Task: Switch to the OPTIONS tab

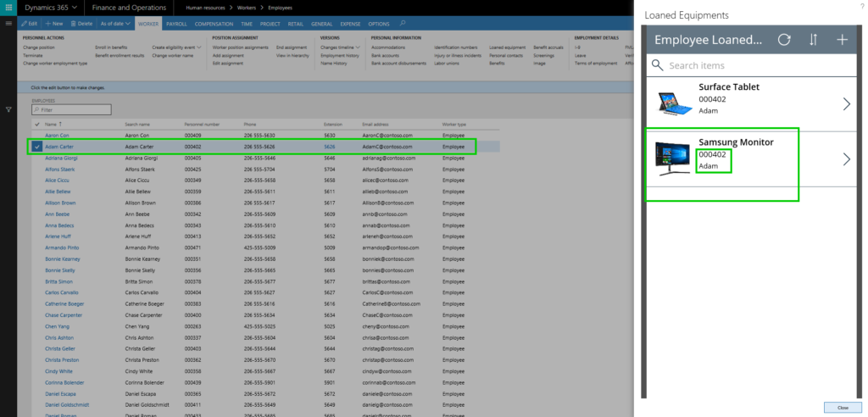Action: pos(379,24)
